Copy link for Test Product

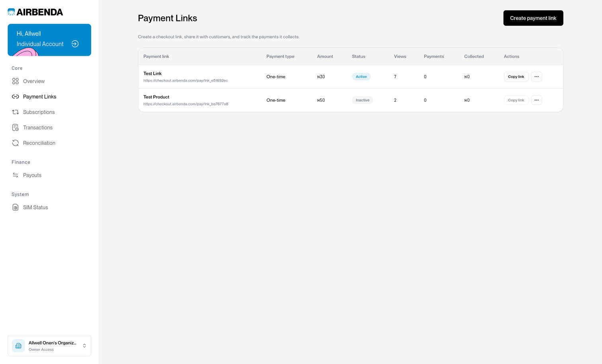tap(516, 100)
